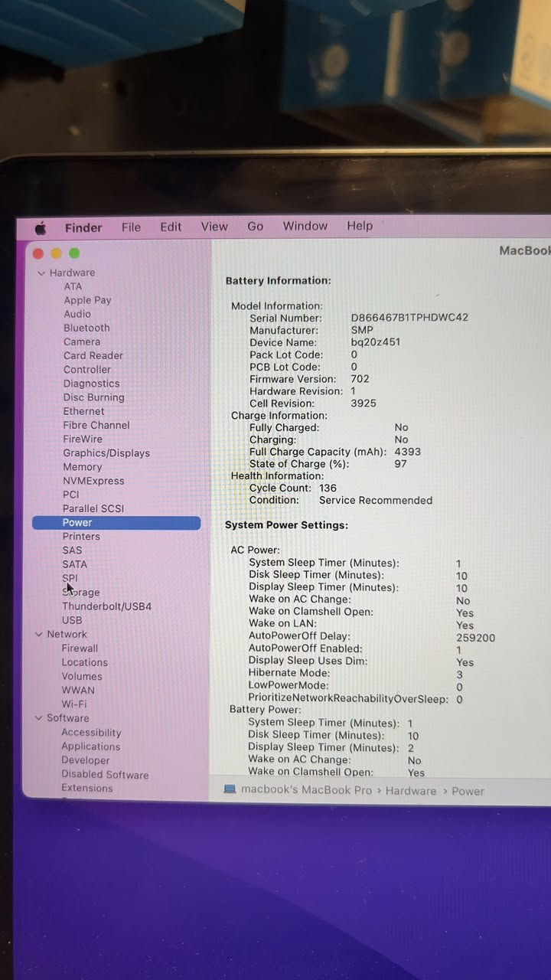Click Power in the path bar
The height and width of the screenshot is (980, 551).
coord(468,792)
